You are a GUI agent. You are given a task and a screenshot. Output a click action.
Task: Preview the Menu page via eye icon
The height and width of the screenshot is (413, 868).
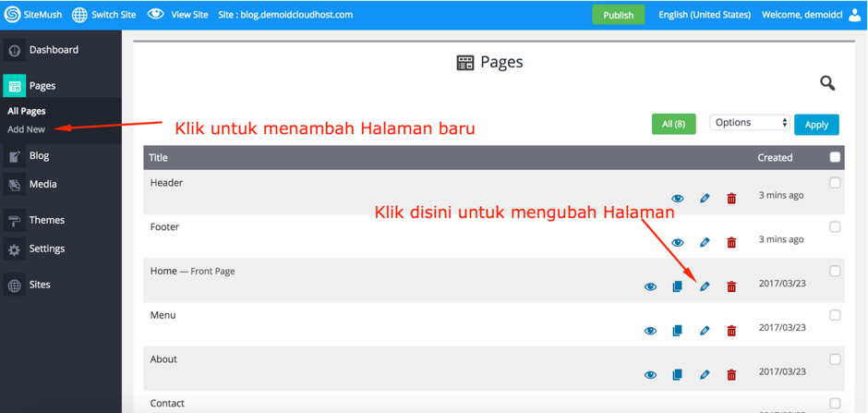pos(650,331)
